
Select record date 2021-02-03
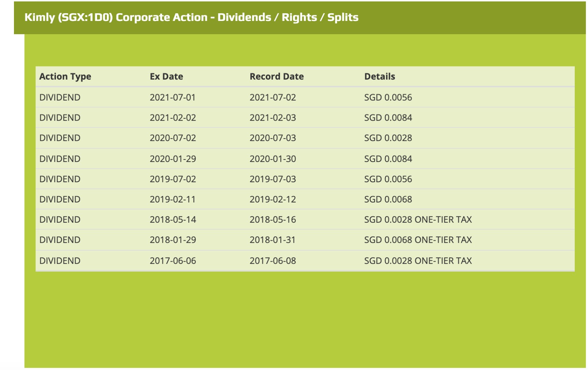pyautogui.click(x=272, y=118)
